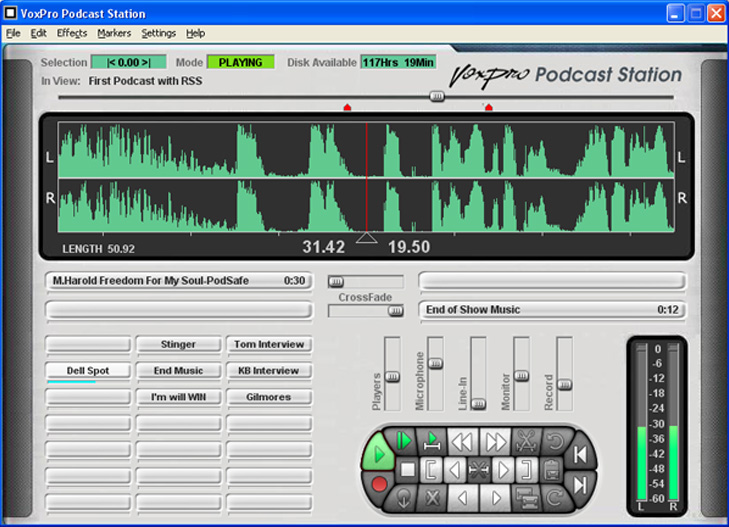Stop playback with the white square button
This screenshot has height=527, width=729.
click(407, 468)
